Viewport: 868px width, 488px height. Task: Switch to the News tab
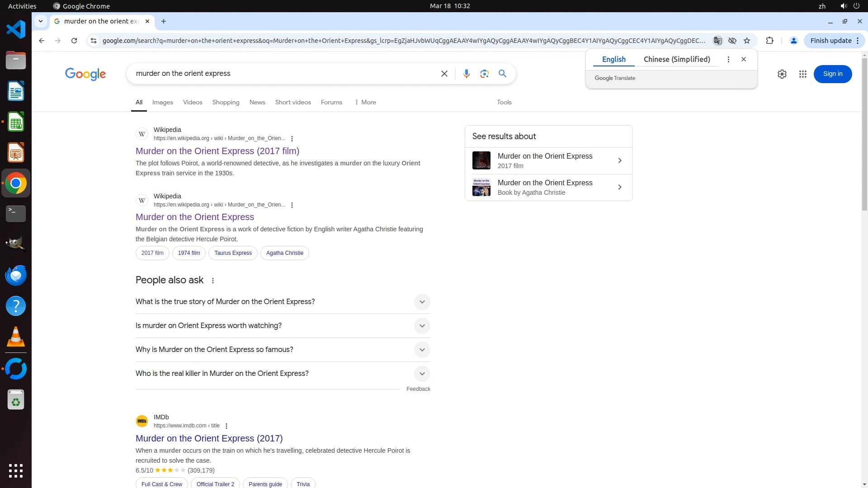click(x=257, y=103)
